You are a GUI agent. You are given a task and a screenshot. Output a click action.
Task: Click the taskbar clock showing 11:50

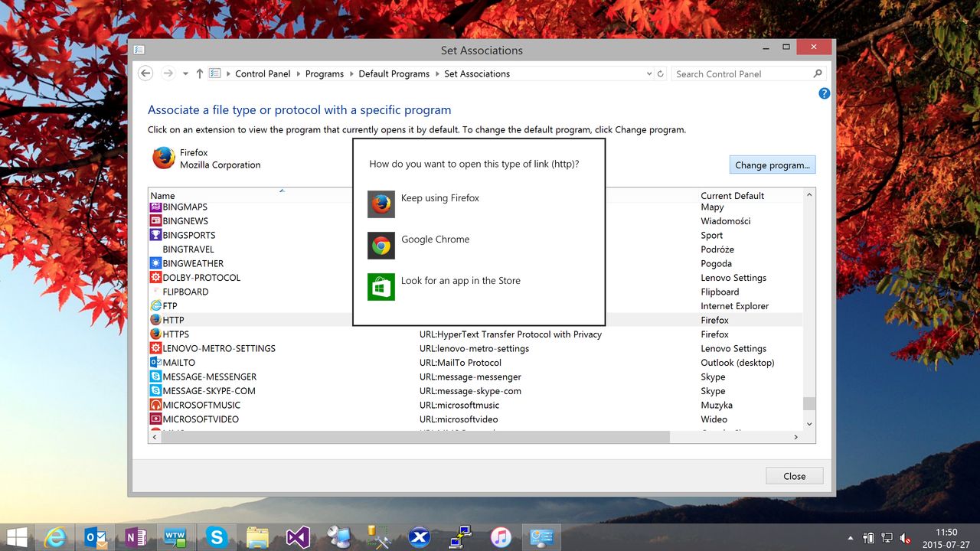[946, 538]
